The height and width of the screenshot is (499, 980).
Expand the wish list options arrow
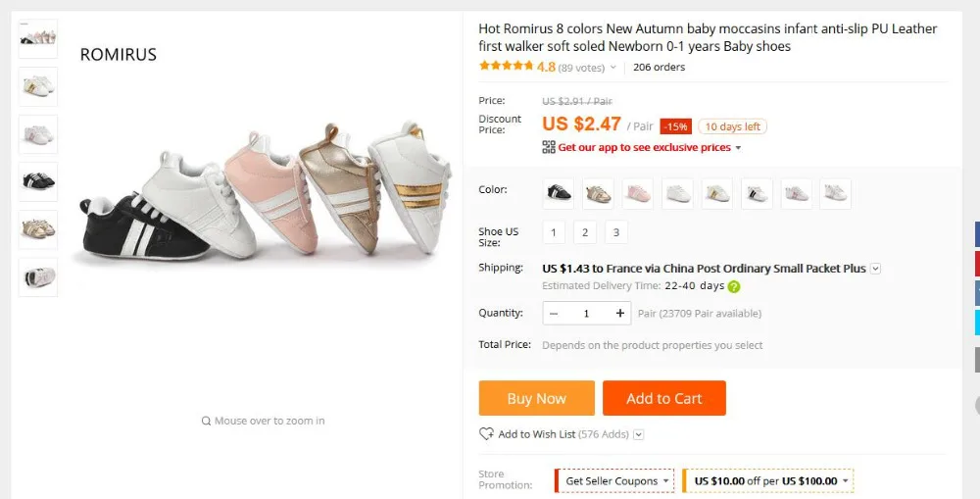[x=639, y=434]
